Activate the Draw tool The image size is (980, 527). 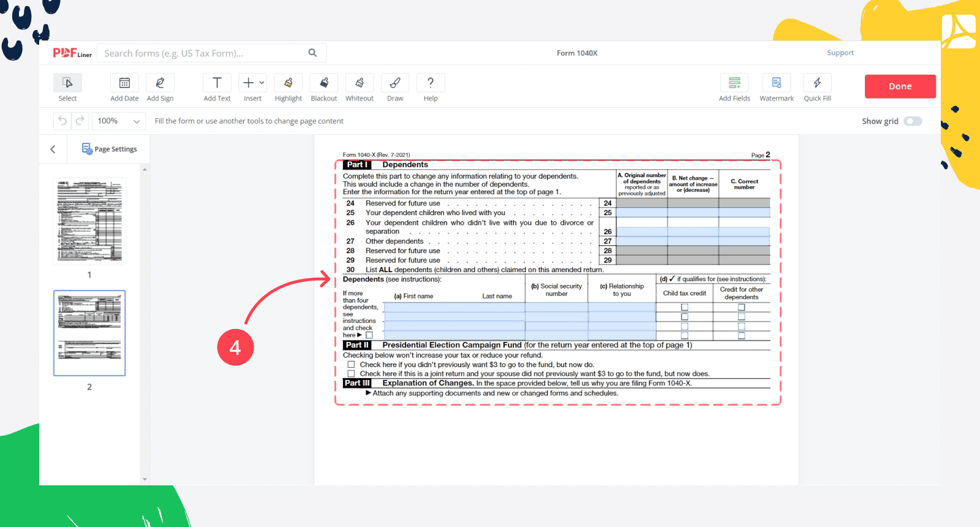pyautogui.click(x=395, y=83)
